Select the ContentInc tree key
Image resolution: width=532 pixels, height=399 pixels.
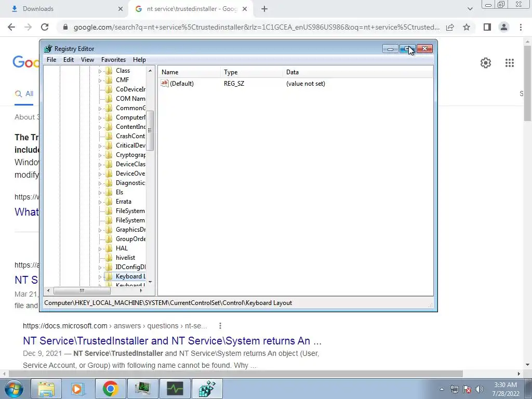pyautogui.click(x=130, y=127)
